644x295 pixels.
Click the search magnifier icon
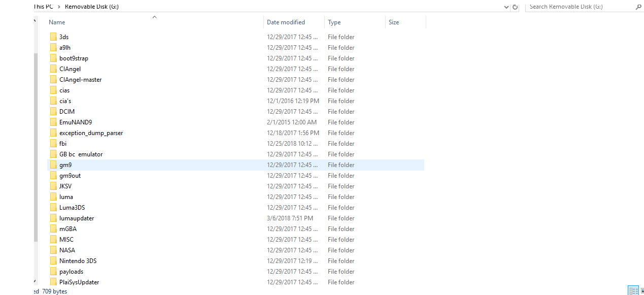click(638, 7)
